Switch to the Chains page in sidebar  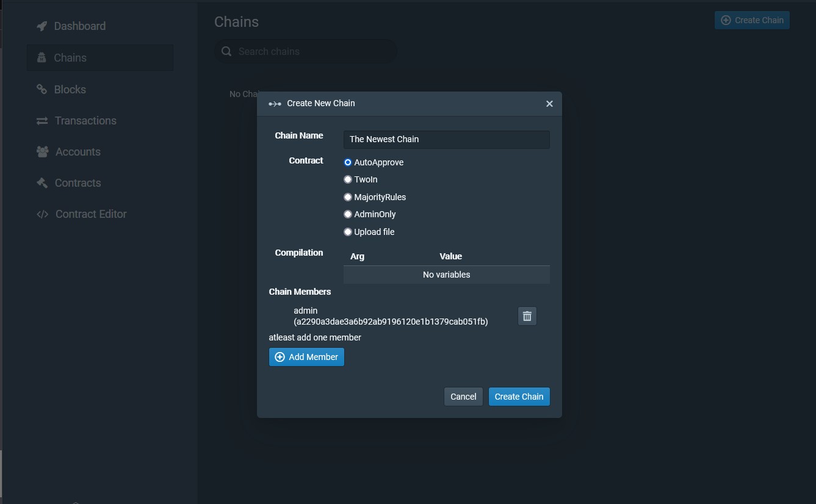tap(70, 57)
